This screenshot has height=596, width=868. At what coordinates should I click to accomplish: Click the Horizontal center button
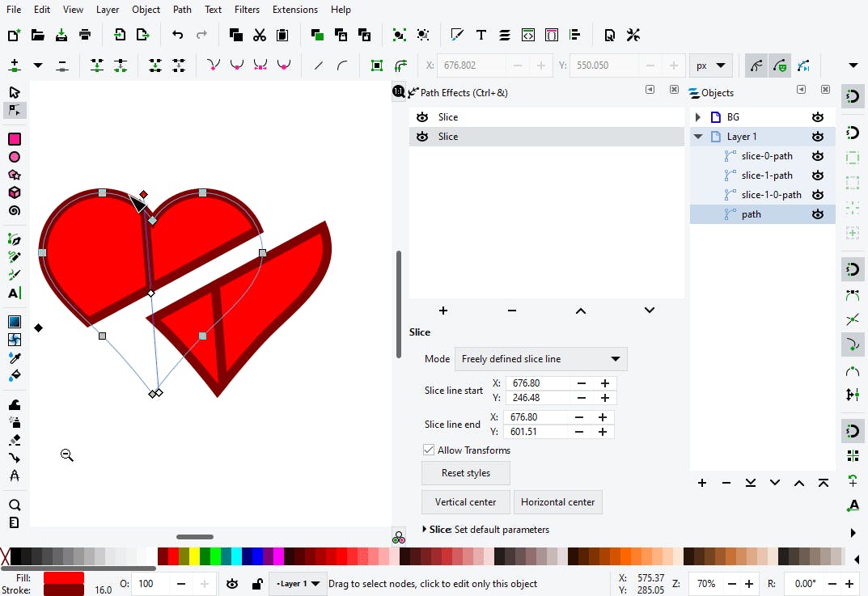click(558, 502)
